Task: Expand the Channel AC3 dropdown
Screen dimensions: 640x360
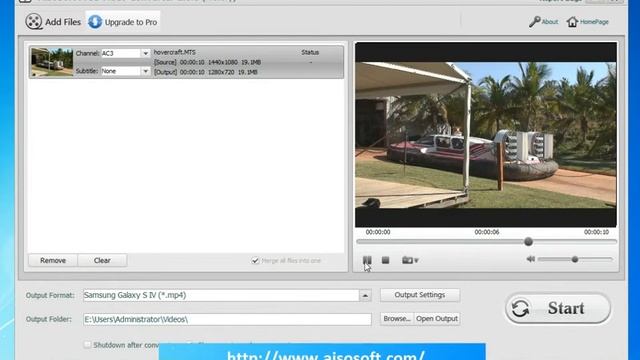Action: (x=145, y=53)
